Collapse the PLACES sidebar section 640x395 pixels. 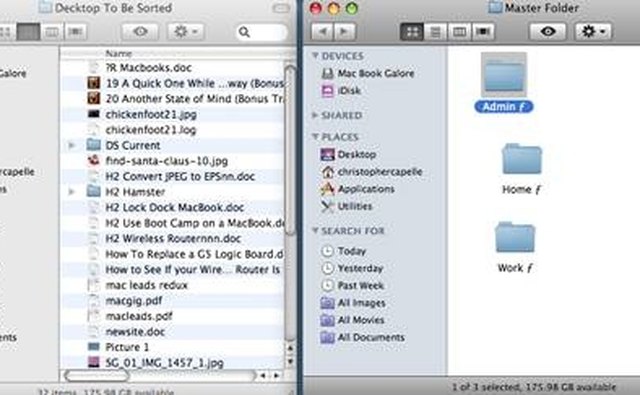pyautogui.click(x=315, y=136)
